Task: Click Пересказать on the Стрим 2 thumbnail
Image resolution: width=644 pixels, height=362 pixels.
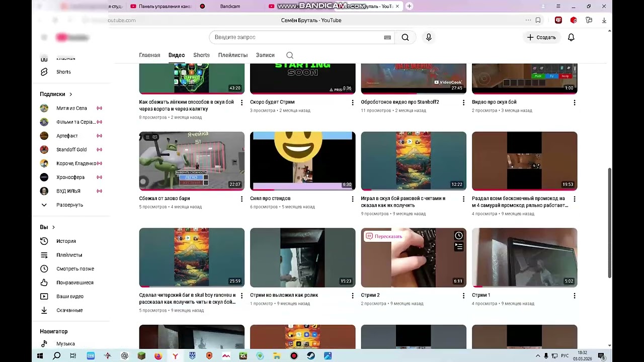Action: (x=384, y=236)
